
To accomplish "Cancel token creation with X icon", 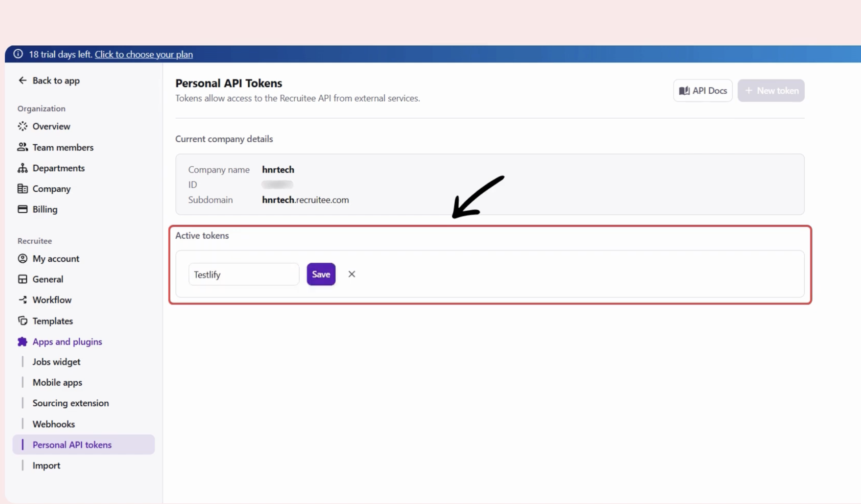I will [x=351, y=274].
